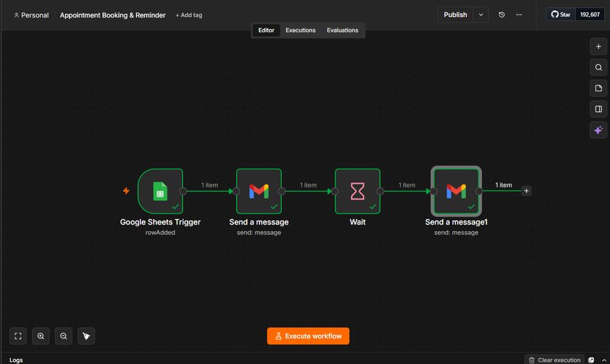Click the Google Sheets Trigger label text
This screenshot has width=610, height=364.
click(x=160, y=222)
